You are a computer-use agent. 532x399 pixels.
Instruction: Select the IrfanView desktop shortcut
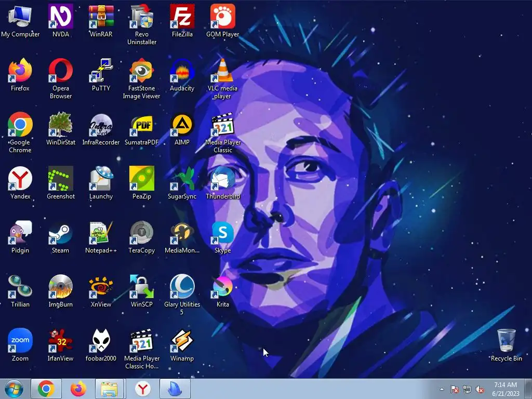(60, 345)
